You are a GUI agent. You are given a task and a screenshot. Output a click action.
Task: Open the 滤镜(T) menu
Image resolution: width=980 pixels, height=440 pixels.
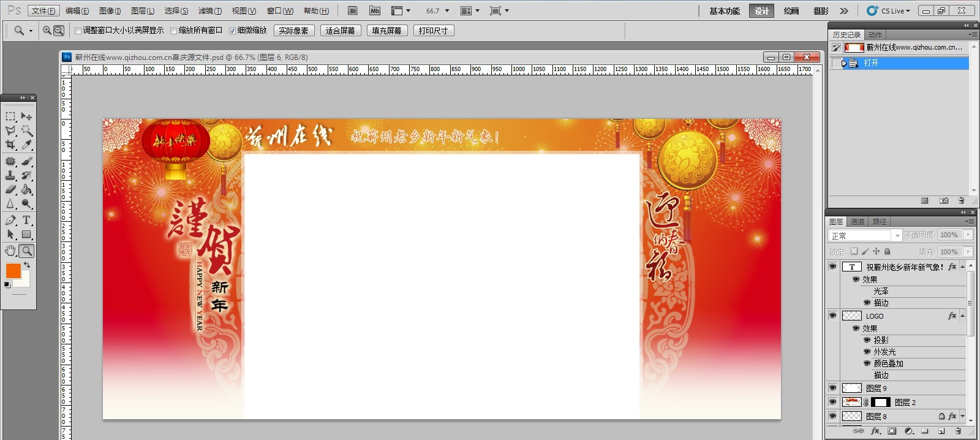pyautogui.click(x=210, y=10)
